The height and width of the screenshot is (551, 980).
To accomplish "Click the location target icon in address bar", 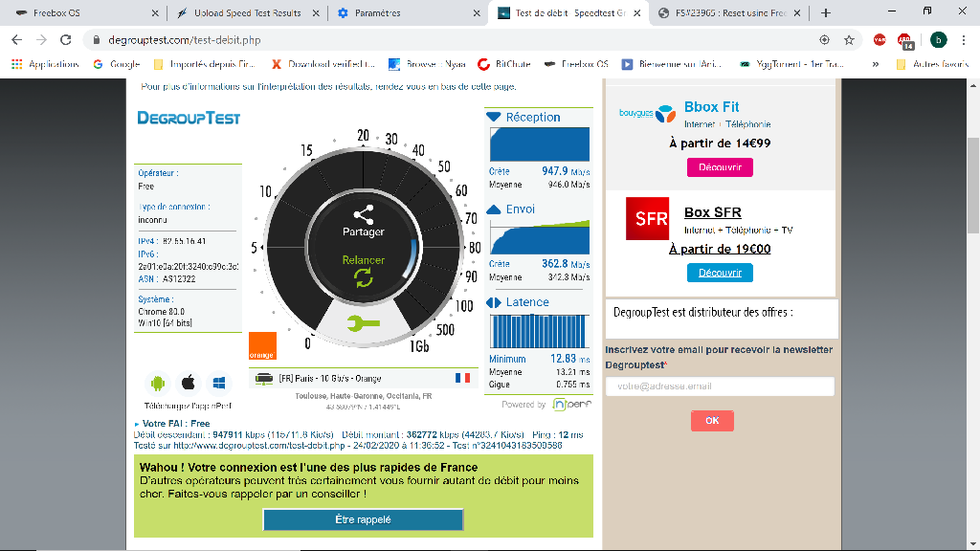I will 824,40.
